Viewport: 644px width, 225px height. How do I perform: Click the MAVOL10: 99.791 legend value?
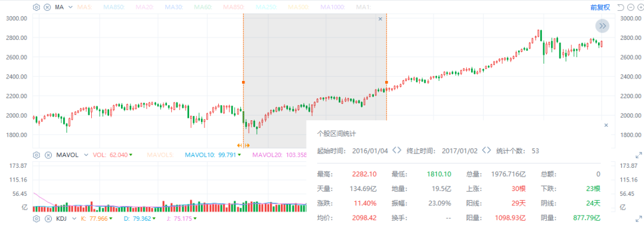[x=213, y=155]
